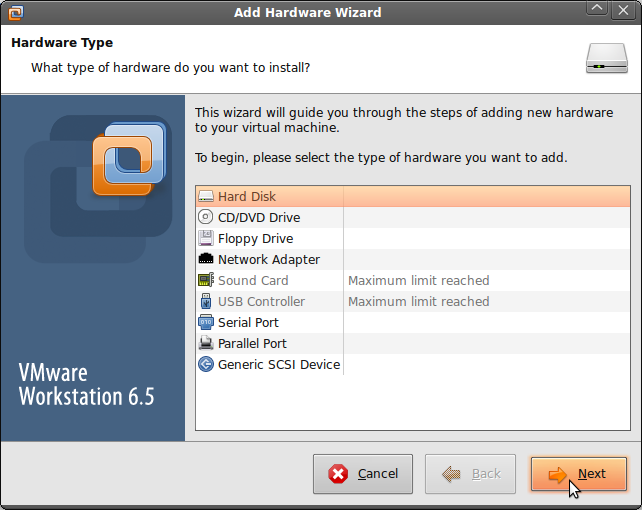The width and height of the screenshot is (642, 510).
Task: Click the Generic SCSI Device icon
Action: tap(206, 364)
